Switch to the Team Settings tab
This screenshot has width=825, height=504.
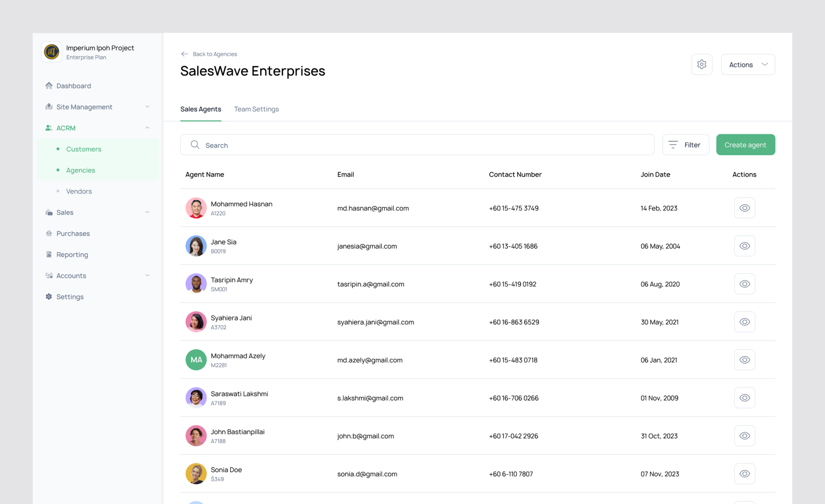pyautogui.click(x=256, y=109)
